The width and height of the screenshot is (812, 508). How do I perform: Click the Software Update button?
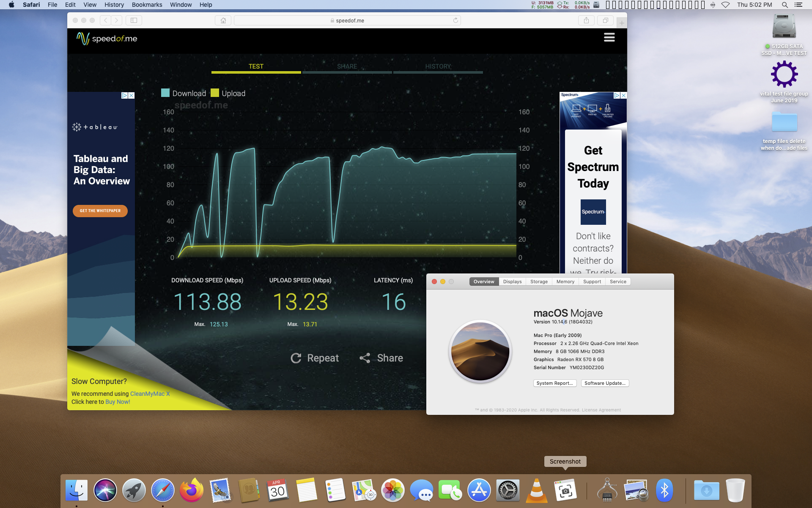(605, 383)
